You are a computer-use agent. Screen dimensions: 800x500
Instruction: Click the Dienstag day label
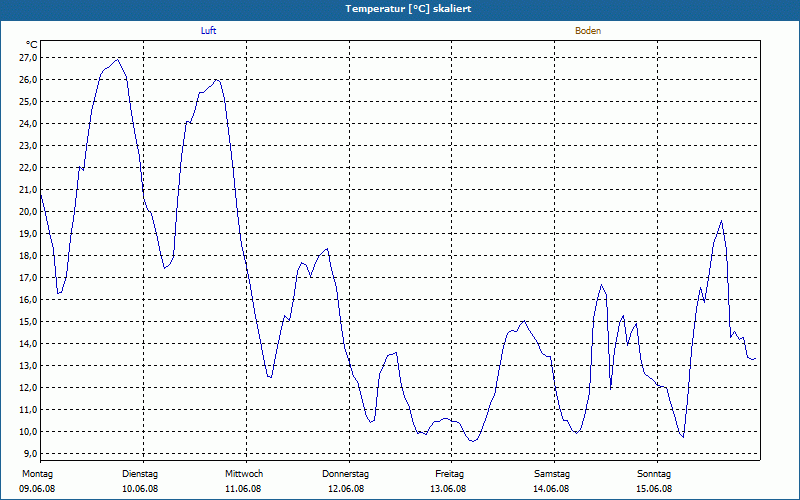tap(140, 474)
